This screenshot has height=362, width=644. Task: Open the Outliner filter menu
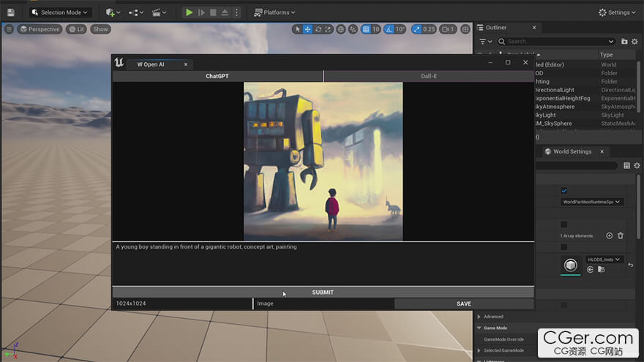[485, 42]
